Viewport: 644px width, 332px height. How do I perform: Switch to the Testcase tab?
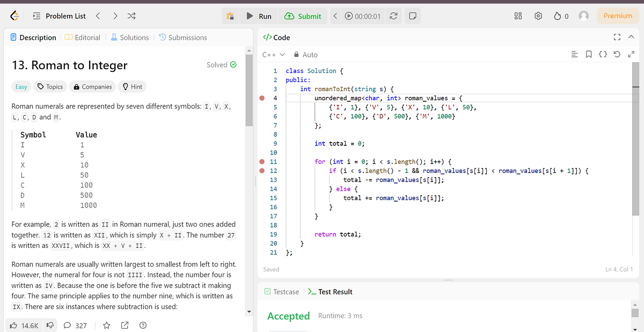[x=282, y=292]
